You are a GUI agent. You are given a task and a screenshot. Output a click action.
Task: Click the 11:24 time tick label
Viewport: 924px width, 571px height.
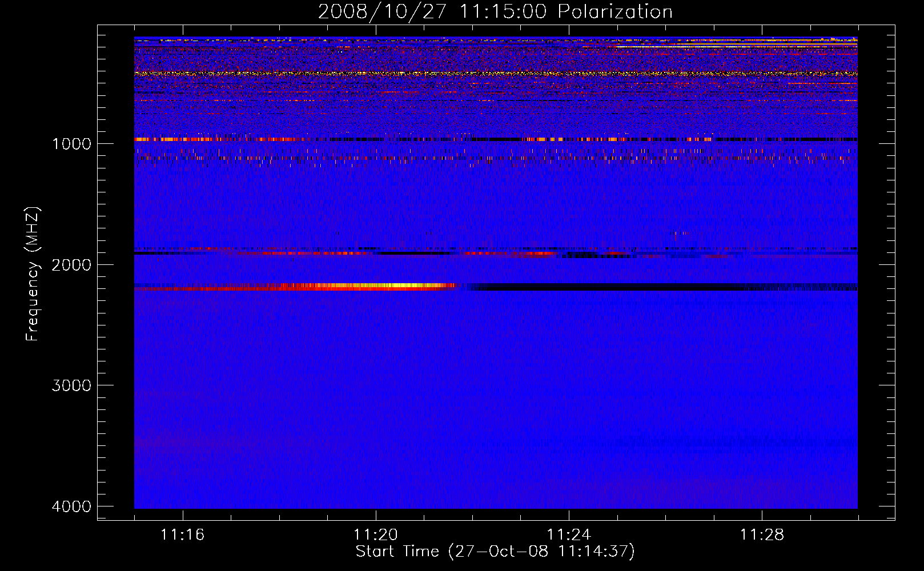pos(569,534)
